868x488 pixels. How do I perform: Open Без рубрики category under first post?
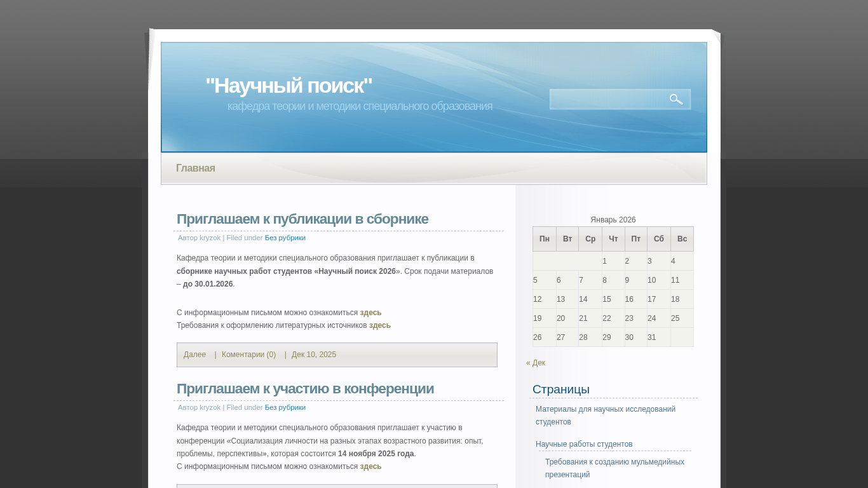pos(285,238)
